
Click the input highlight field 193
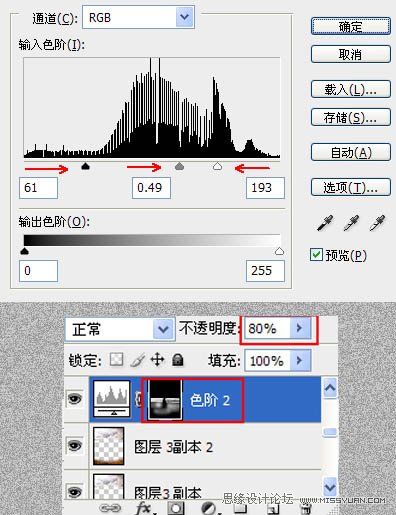click(265, 188)
